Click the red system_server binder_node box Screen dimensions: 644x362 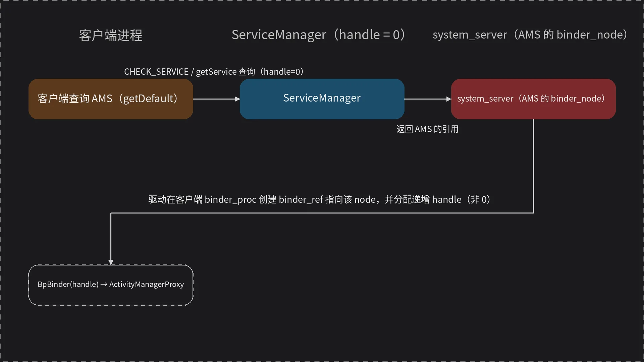coord(533,99)
